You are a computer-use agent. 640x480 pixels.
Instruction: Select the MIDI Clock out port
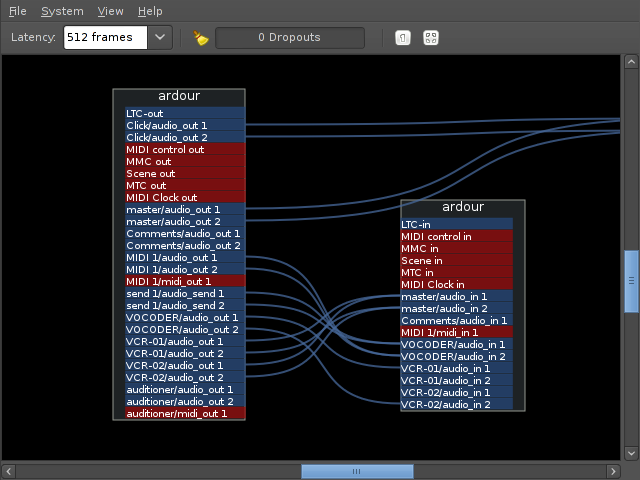point(185,198)
